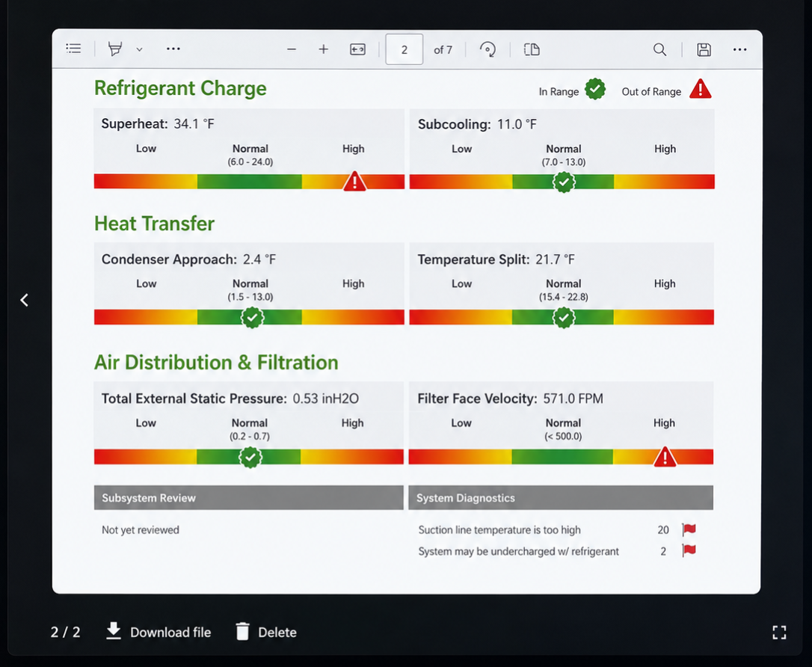Save the PDF document
The height and width of the screenshot is (667, 812).
tap(704, 49)
